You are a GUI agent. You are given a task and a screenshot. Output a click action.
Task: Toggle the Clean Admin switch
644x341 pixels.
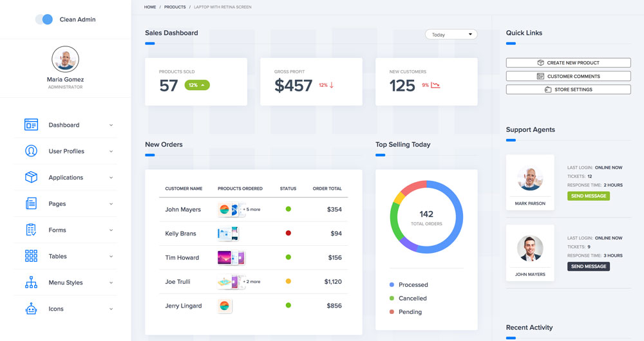click(44, 19)
